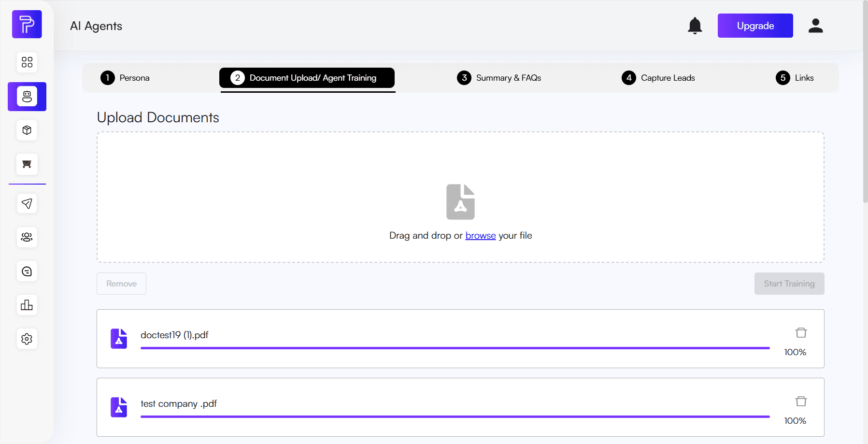This screenshot has width=868, height=444.
Task: Select the AI Agents robot icon
Action: click(x=27, y=96)
